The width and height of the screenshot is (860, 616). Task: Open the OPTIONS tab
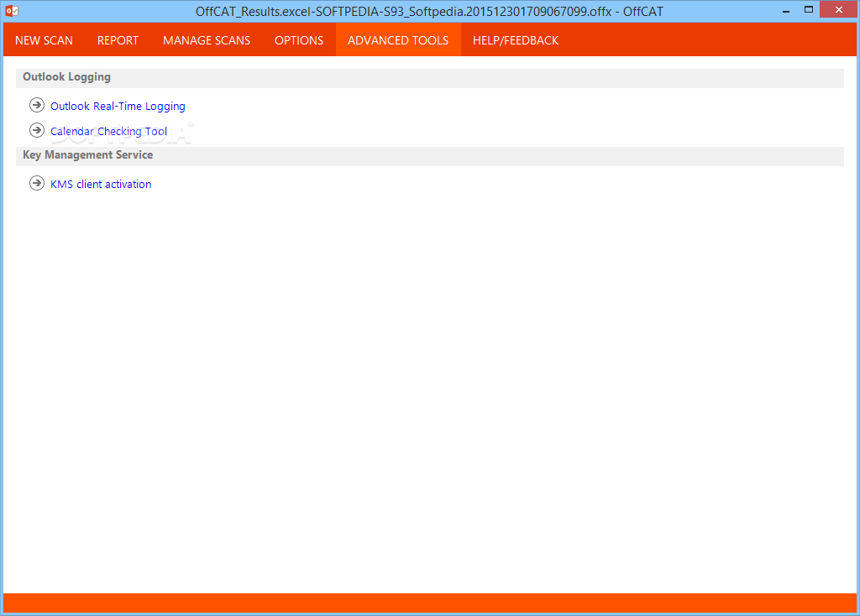(299, 40)
